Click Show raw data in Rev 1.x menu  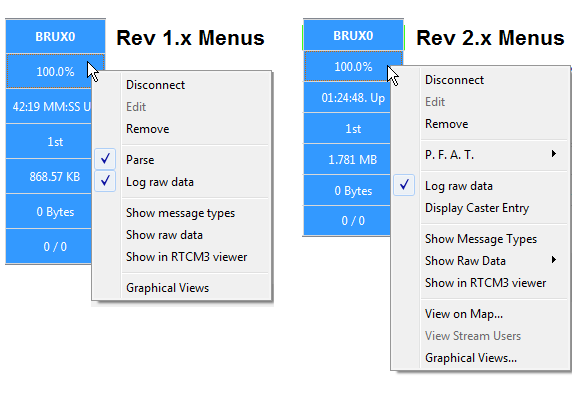[164, 235]
